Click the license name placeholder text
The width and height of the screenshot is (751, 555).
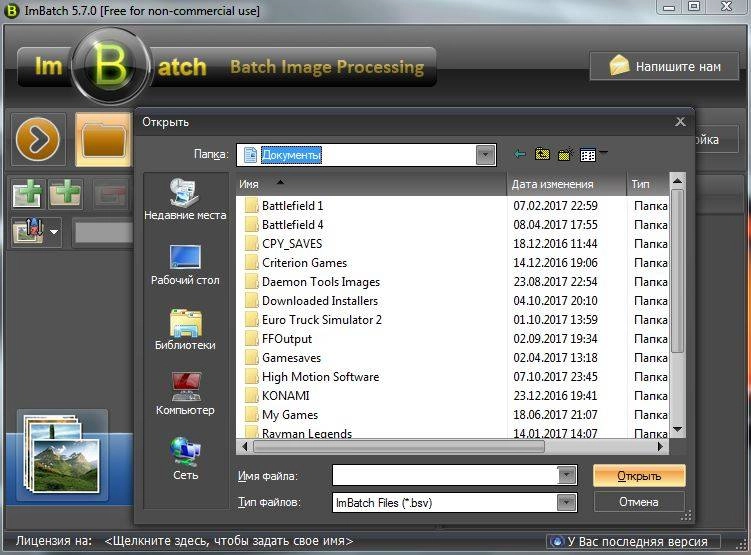pos(228,541)
